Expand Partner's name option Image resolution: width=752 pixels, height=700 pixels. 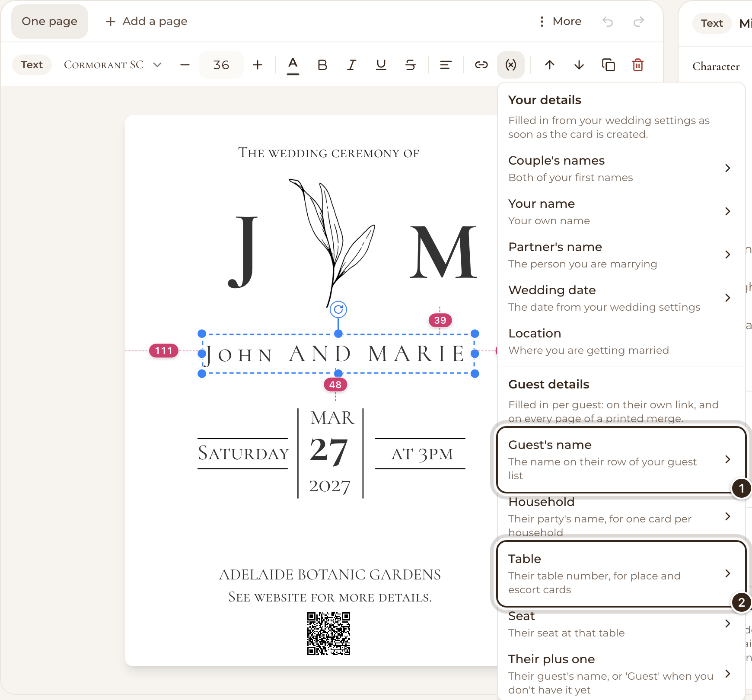(x=621, y=255)
